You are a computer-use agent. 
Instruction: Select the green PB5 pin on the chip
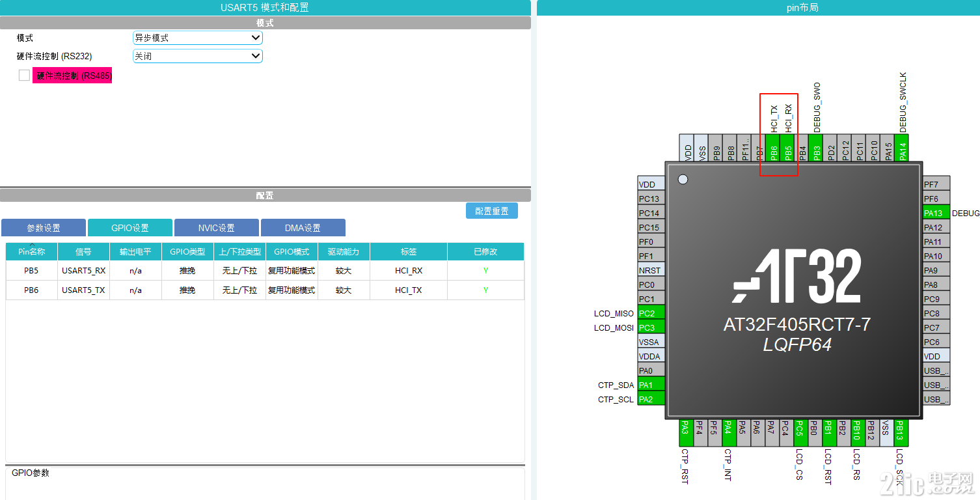point(788,148)
